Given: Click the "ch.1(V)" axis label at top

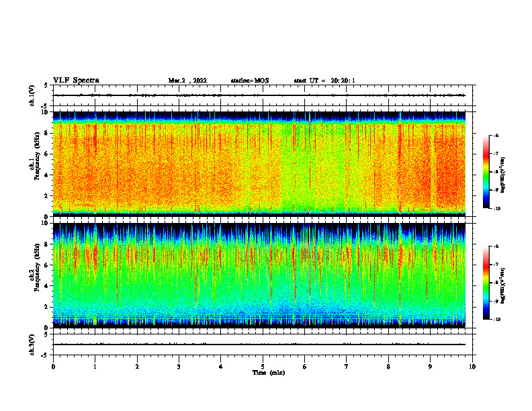Looking at the screenshot, I should pyautogui.click(x=32, y=95).
